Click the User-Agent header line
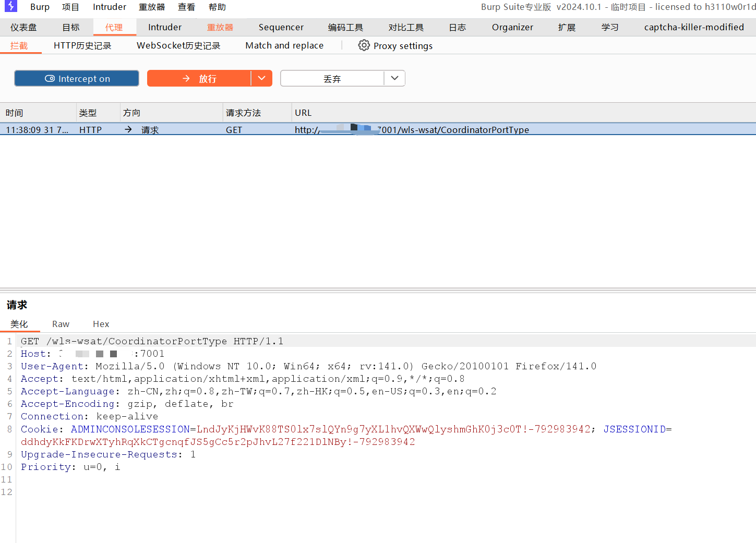756x543 pixels. [308, 366]
